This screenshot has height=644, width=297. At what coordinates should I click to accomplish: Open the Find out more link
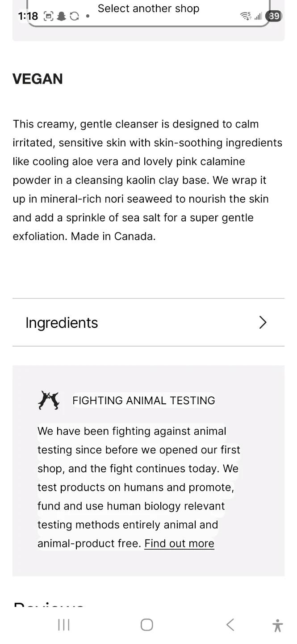click(179, 543)
